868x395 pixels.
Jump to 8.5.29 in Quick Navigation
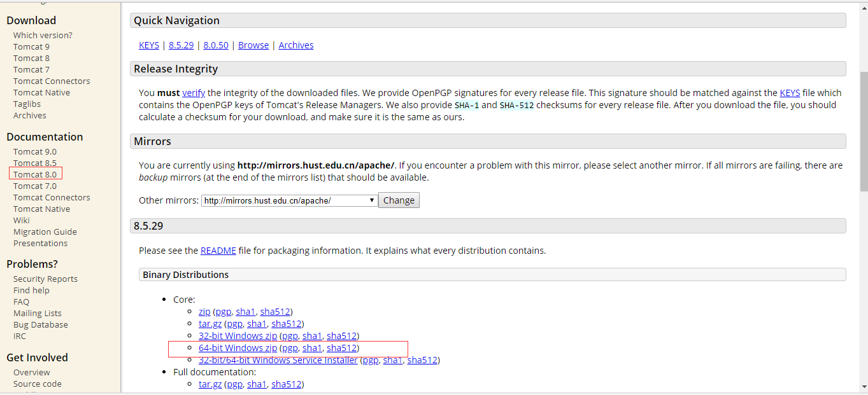[181, 45]
